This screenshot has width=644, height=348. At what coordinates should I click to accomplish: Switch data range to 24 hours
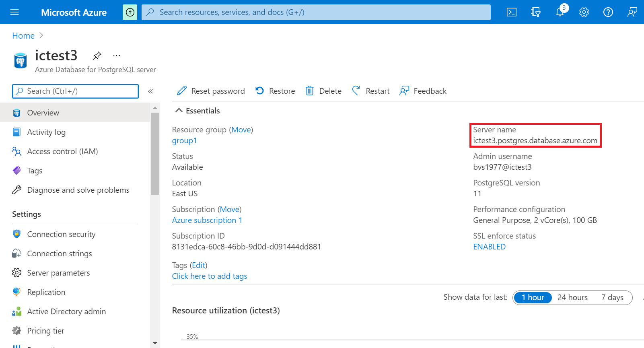[572, 297]
